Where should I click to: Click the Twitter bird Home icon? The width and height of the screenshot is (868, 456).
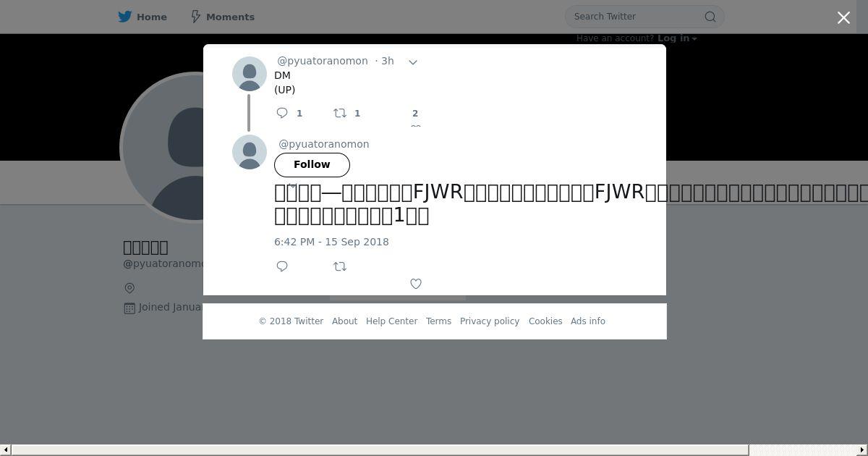click(125, 17)
